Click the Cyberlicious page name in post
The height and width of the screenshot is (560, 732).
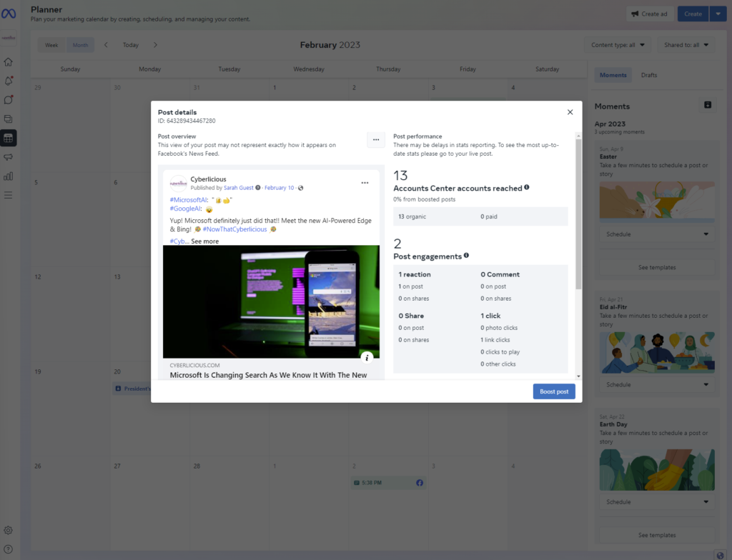pos(208,179)
